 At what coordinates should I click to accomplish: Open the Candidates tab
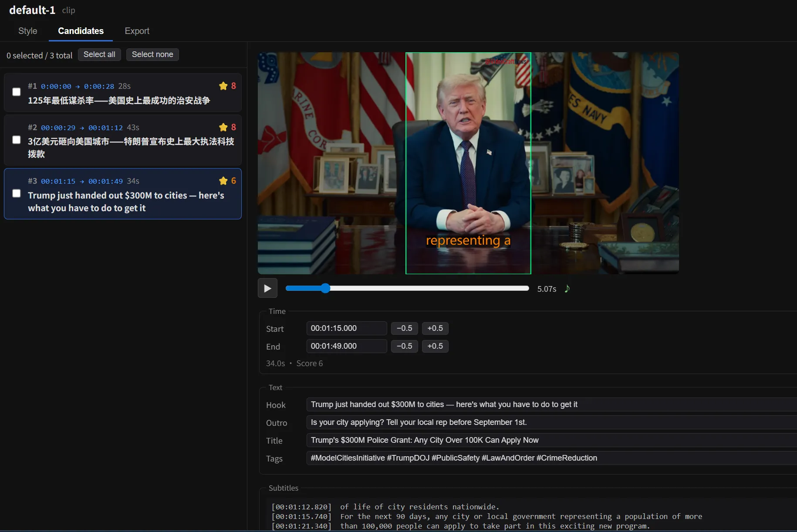(x=81, y=31)
